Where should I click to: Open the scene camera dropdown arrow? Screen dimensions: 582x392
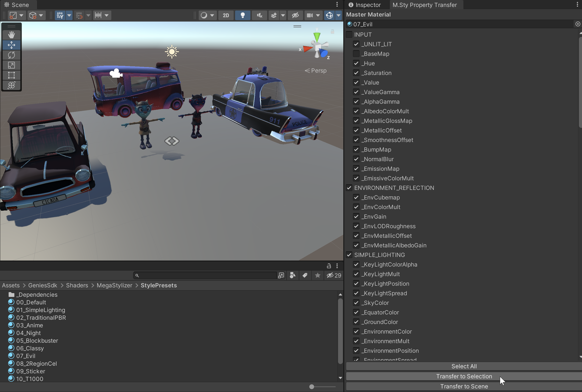click(x=318, y=15)
